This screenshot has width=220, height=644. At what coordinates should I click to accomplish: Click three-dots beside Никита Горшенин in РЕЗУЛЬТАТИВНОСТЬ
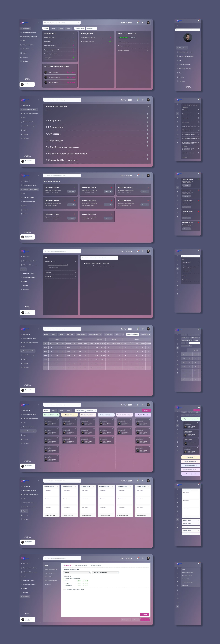point(147,42)
